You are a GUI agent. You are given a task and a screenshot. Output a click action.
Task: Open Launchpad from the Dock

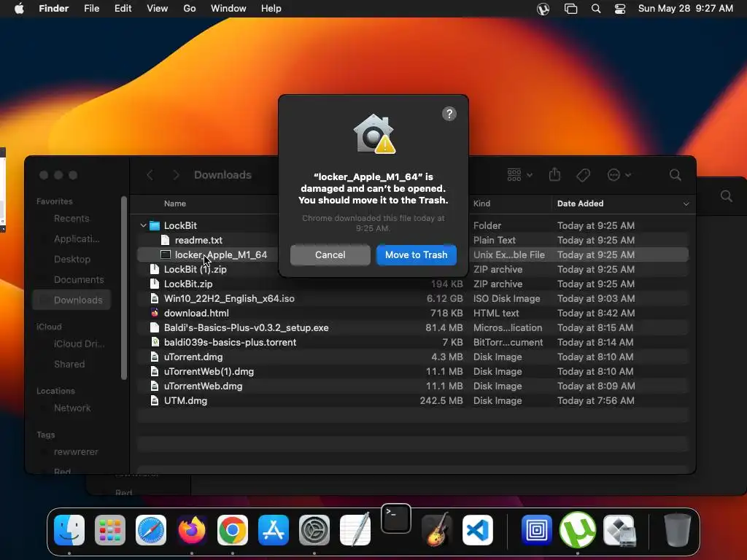point(110,530)
